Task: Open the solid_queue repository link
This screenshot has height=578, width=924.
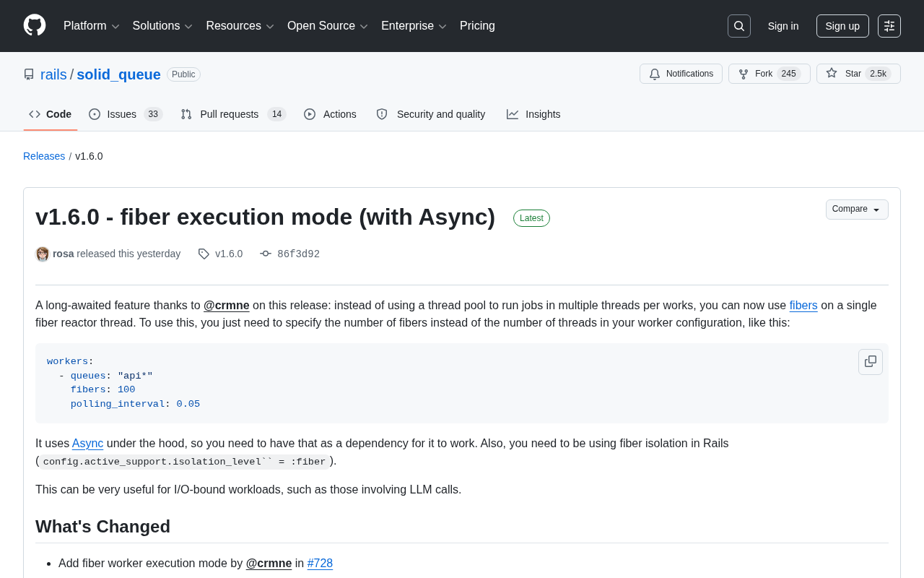Action: pyautogui.click(x=118, y=74)
